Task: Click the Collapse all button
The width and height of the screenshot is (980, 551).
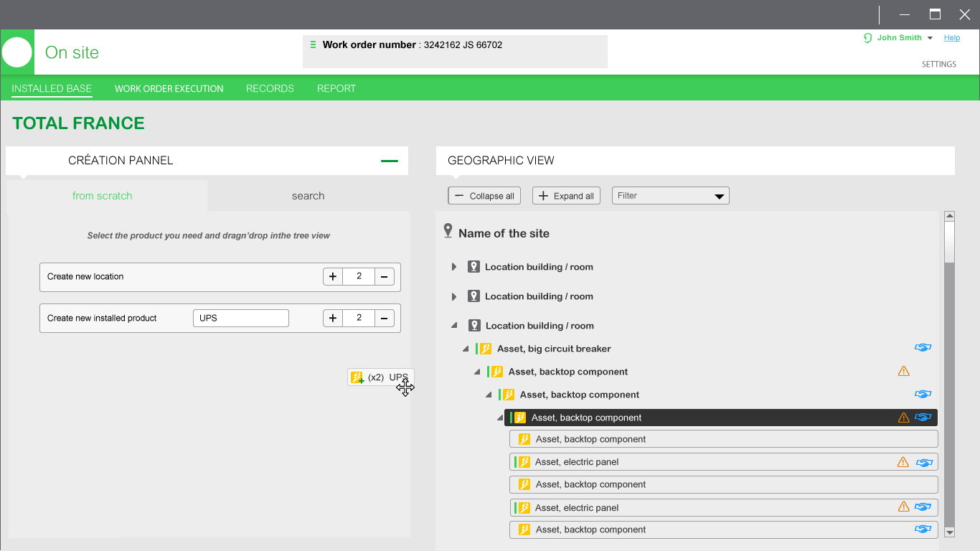Action: coord(485,196)
